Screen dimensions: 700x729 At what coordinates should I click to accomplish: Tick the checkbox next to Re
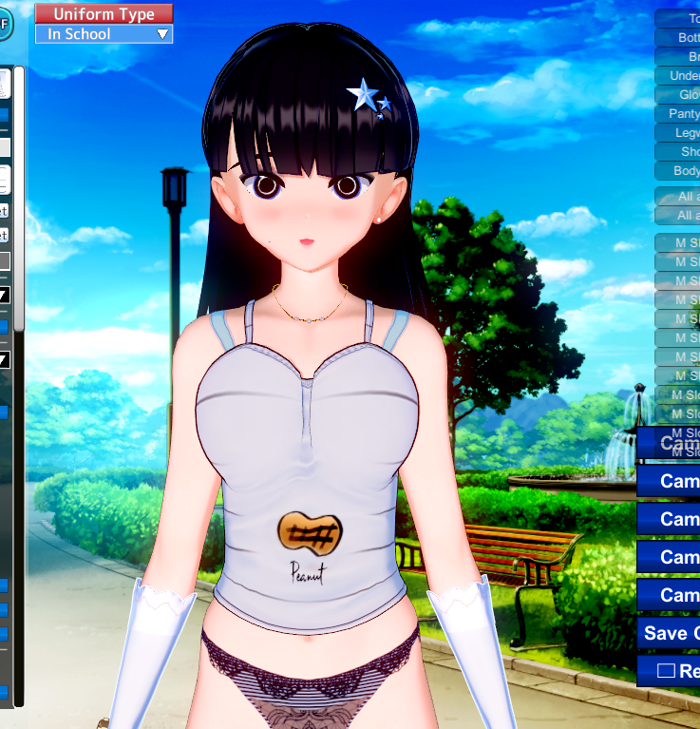click(x=666, y=670)
